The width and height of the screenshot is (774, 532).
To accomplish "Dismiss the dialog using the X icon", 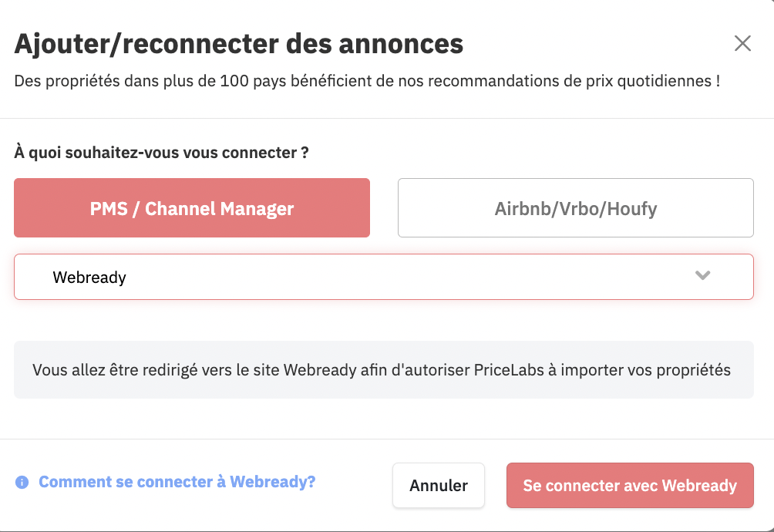I will coord(742,43).
